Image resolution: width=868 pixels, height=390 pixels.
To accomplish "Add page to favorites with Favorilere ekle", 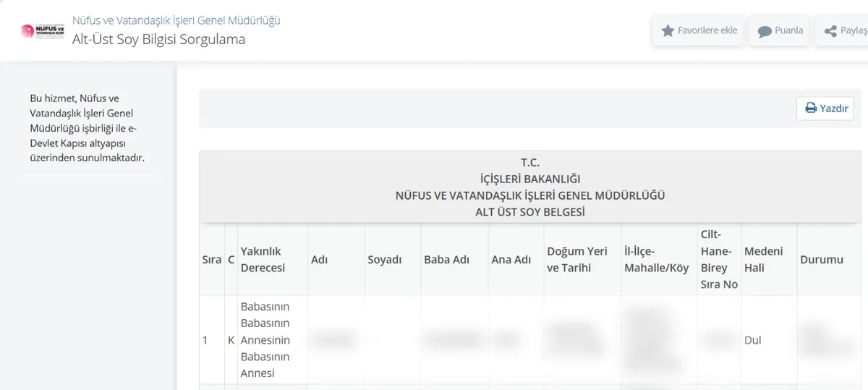I will point(699,30).
